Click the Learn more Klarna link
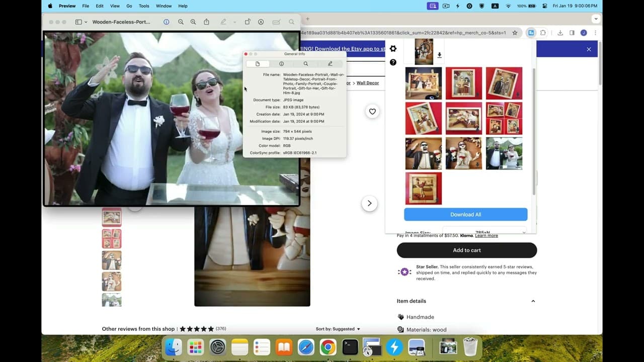644x362 pixels. (487, 236)
